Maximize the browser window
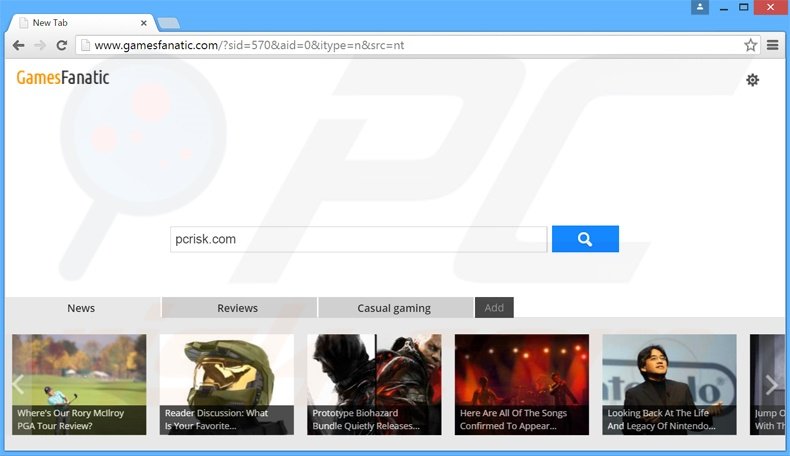The height and width of the screenshot is (456, 790). point(744,8)
